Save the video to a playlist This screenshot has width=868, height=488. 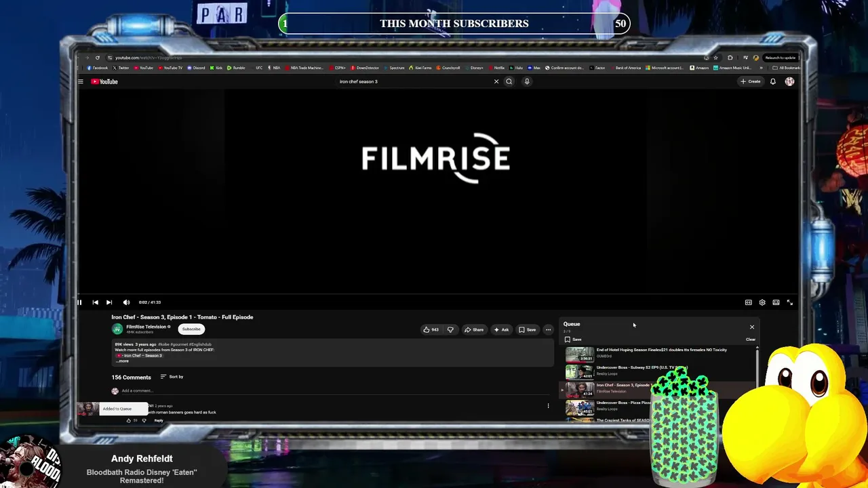click(528, 330)
